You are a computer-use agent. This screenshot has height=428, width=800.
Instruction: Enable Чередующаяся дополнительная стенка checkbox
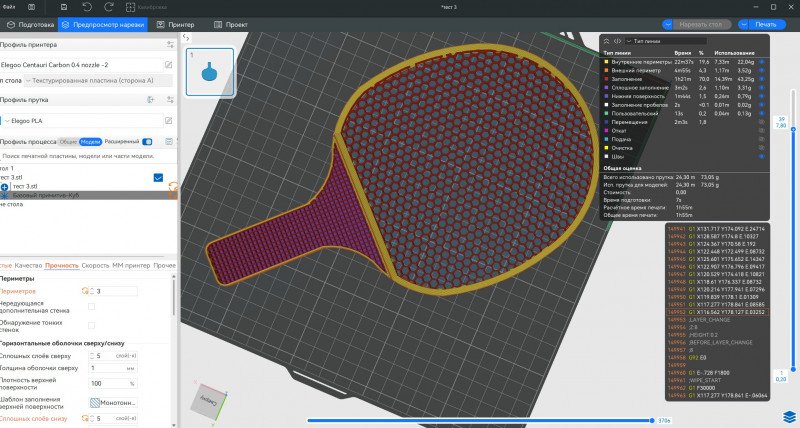[x=92, y=307]
